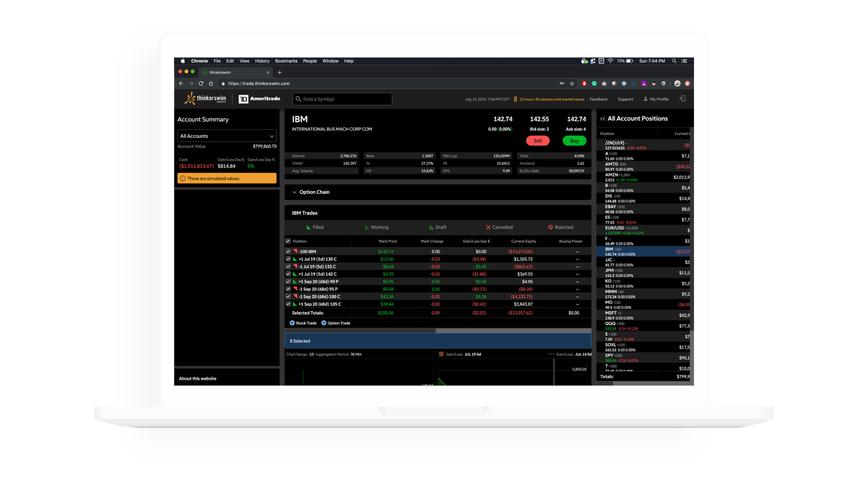Click the logout icon in the header
Screen dimensions: 868x488
[x=683, y=99]
